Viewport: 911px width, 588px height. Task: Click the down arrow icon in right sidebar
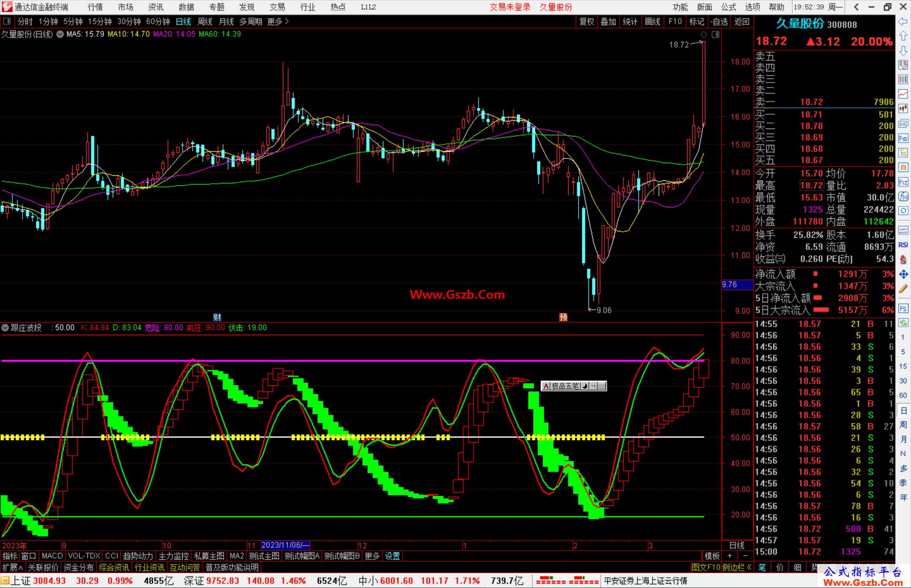point(903,51)
